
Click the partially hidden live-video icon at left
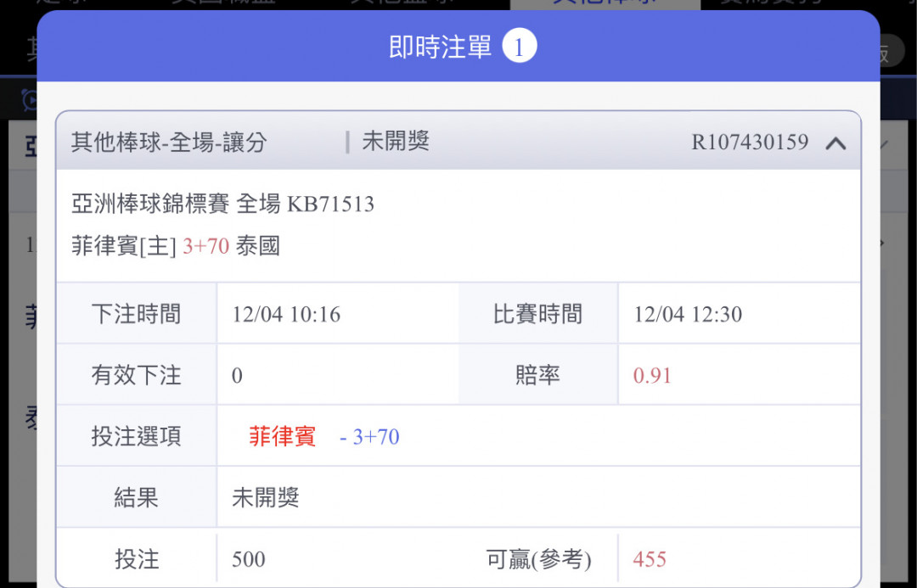28,101
